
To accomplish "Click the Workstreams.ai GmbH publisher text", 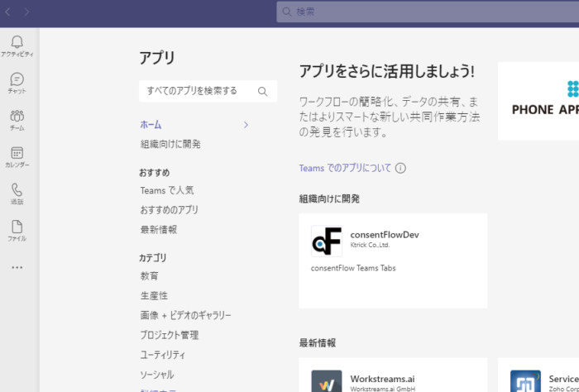I will pyautogui.click(x=382, y=389).
